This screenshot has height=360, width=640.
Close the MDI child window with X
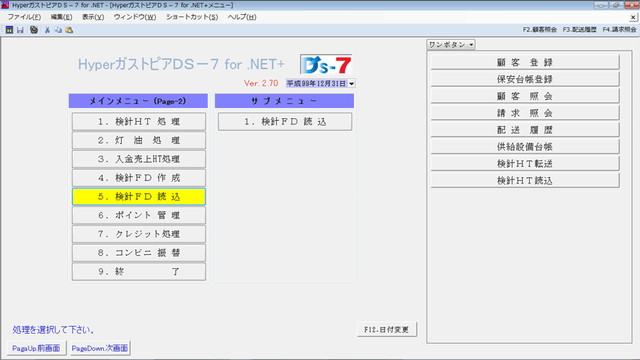coord(633,17)
